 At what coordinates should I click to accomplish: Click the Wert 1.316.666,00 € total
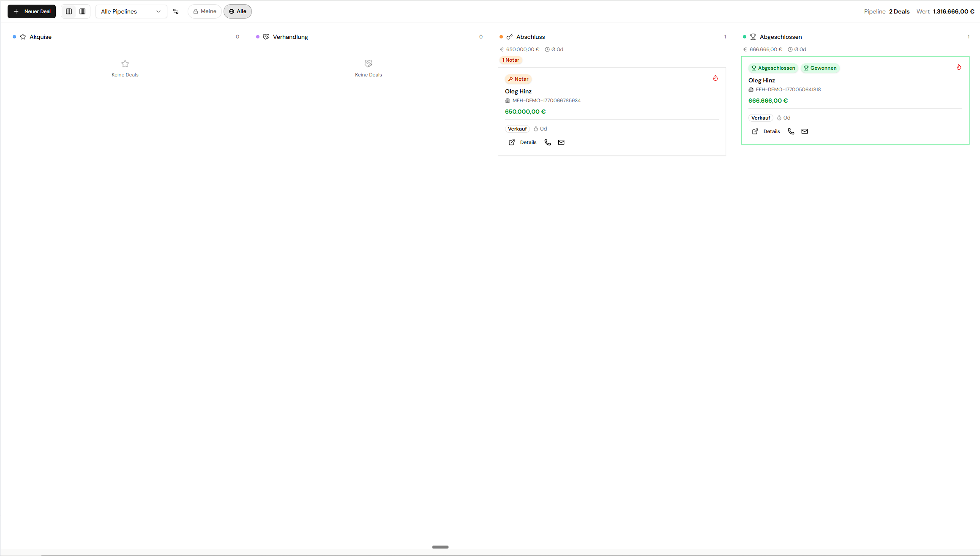point(945,11)
